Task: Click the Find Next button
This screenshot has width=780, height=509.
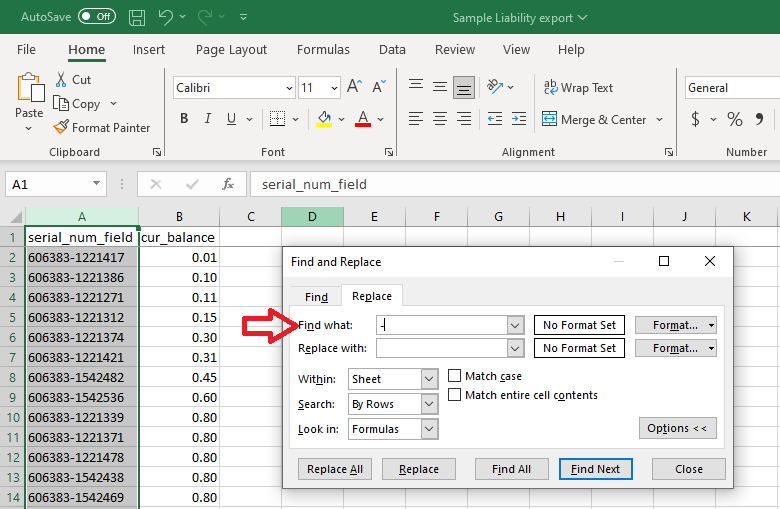Action: [595, 469]
